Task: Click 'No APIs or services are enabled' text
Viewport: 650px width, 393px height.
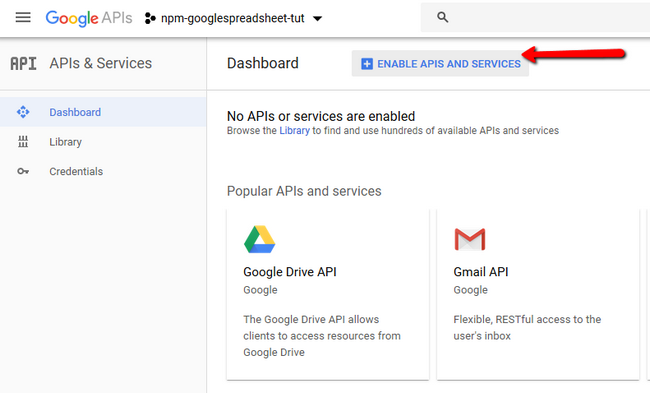Action: point(321,116)
